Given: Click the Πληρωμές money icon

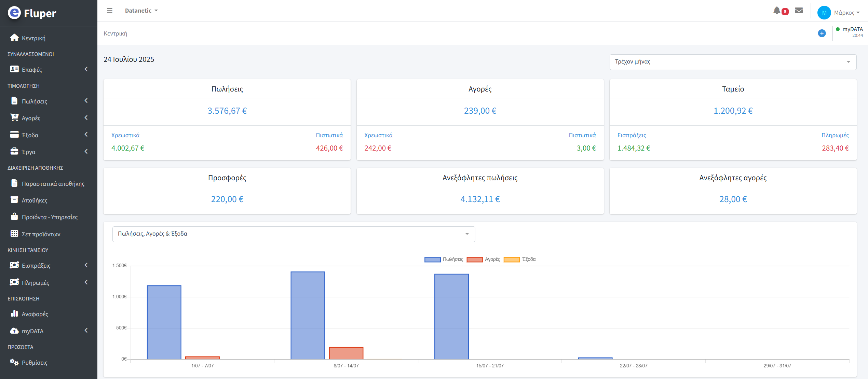Looking at the screenshot, I should click(14, 282).
